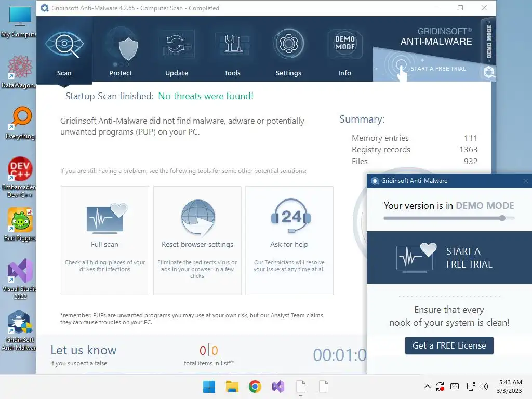Open the Bad Piggies desktop shortcut
The height and width of the screenshot is (399, 532).
20,224
